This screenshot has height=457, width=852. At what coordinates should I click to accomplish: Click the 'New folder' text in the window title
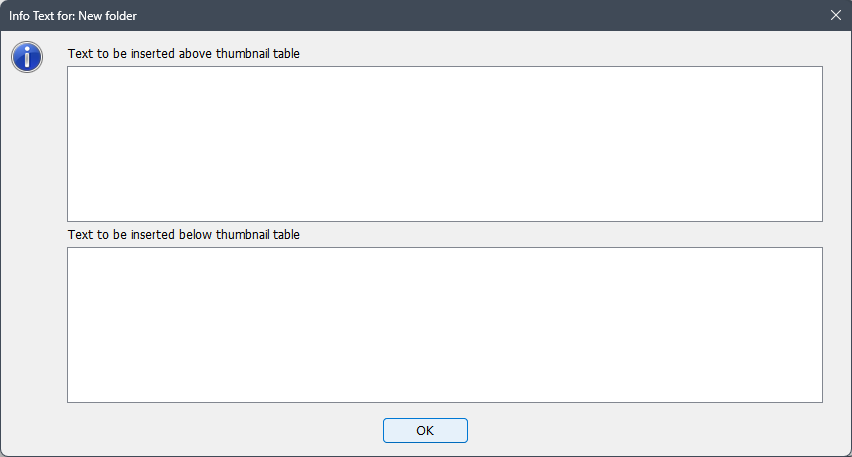click(x=108, y=16)
